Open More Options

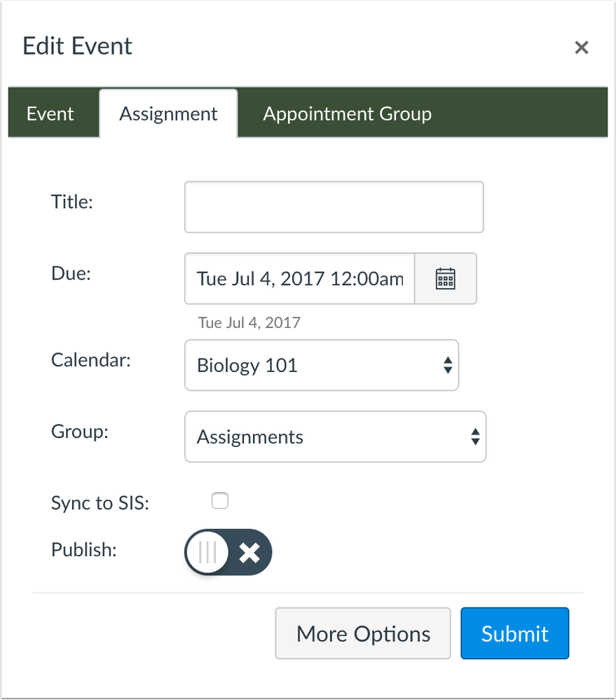[x=362, y=633]
